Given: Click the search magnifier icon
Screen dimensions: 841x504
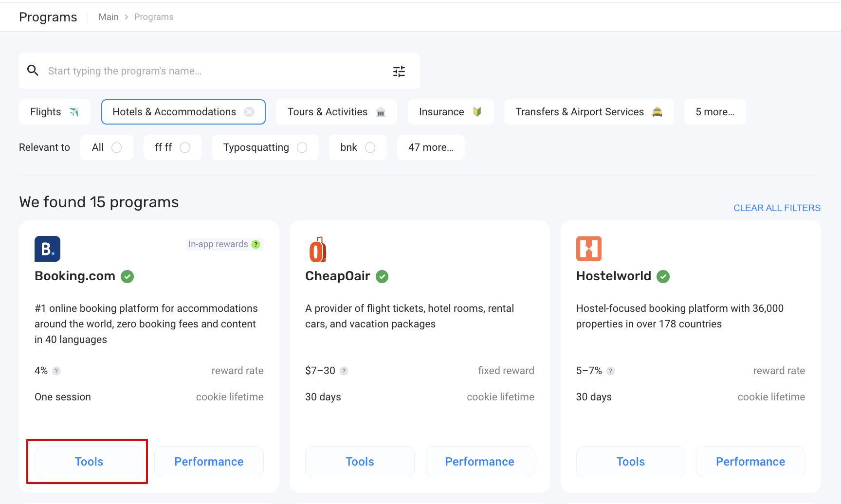Looking at the screenshot, I should pos(33,71).
